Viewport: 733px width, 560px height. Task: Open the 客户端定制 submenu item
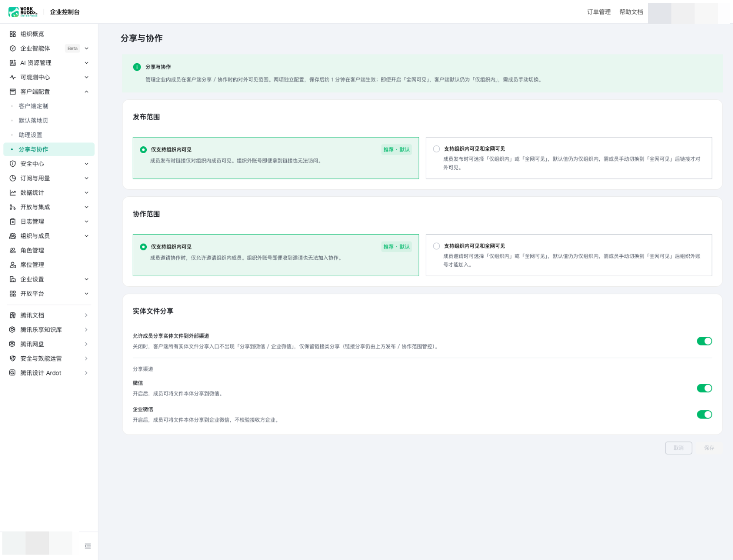tap(49, 106)
